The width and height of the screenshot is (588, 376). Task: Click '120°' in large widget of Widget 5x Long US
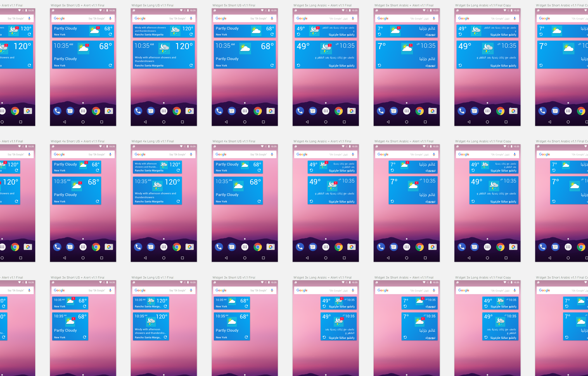(184, 46)
